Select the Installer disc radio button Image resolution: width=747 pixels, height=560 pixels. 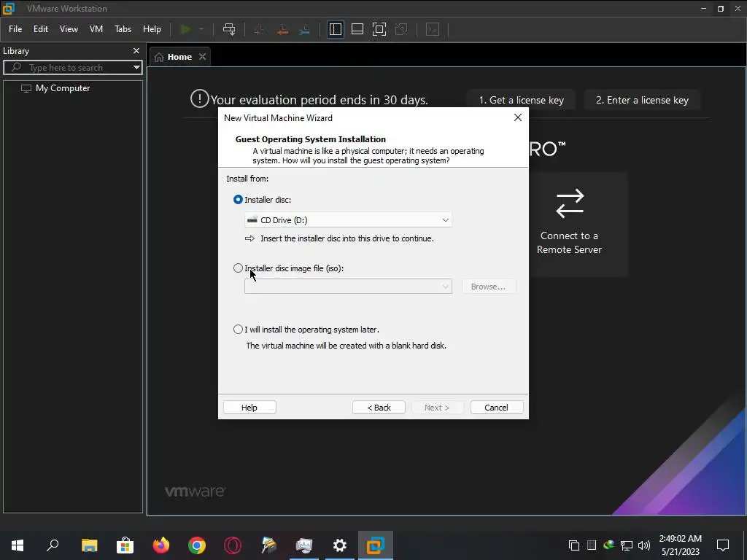[x=239, y=200]
